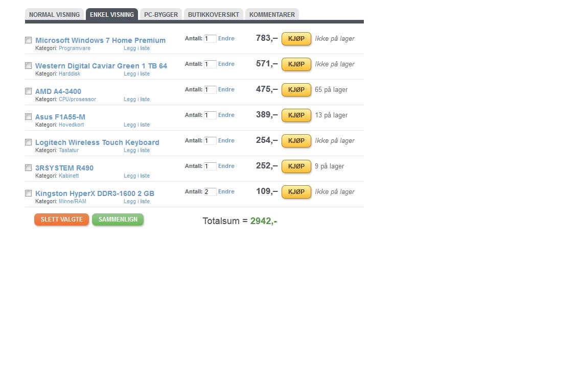579x392 pixels.
Task: Check the Kingston HyperX DDR3-1600 checkbox
Action: [x=29, y=193]
